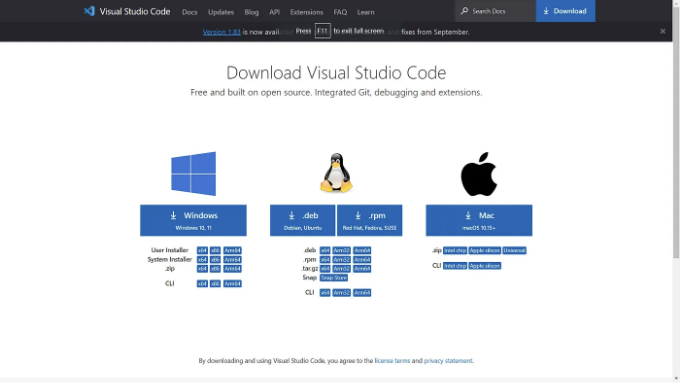Click the search magnifier icon
This screenshot has width=680, height=383.
tap(464, 11)
